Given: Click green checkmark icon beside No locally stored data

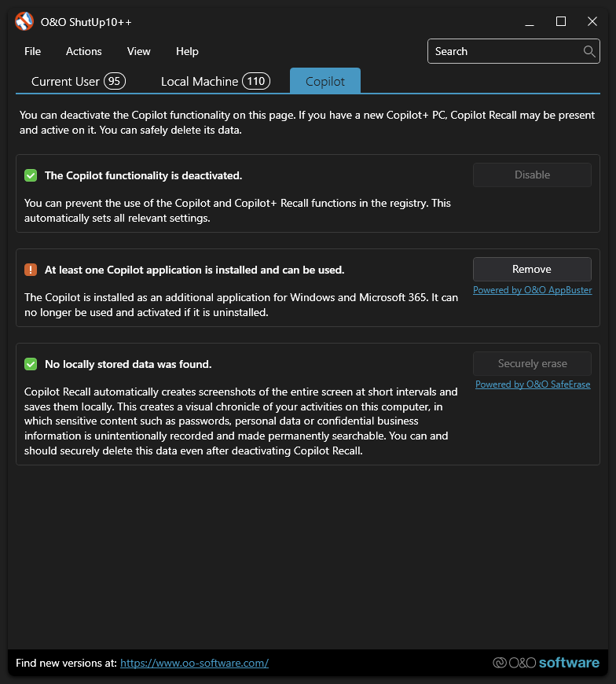Looking at the screenshot, I should pyautogui.click(x=31, y=365).
